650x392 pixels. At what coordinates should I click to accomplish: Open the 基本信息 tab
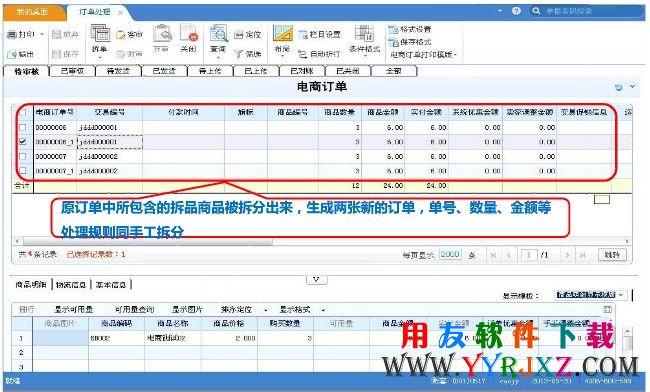tap(111, 285)
